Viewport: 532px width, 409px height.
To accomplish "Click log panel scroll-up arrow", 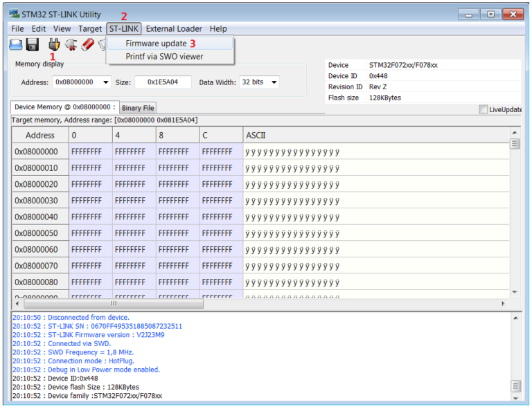I will (x=515, y=318).
